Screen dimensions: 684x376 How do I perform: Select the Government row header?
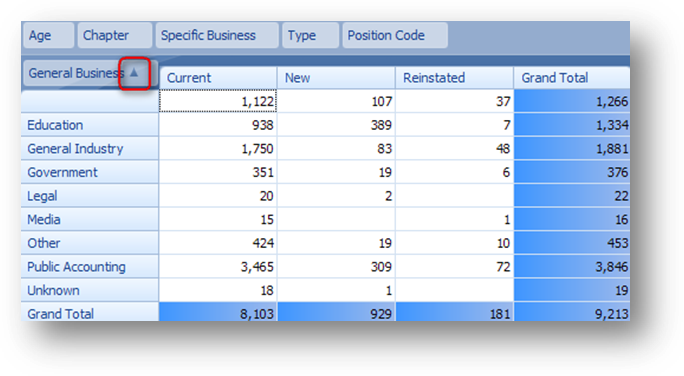click(x=90, y=172)
